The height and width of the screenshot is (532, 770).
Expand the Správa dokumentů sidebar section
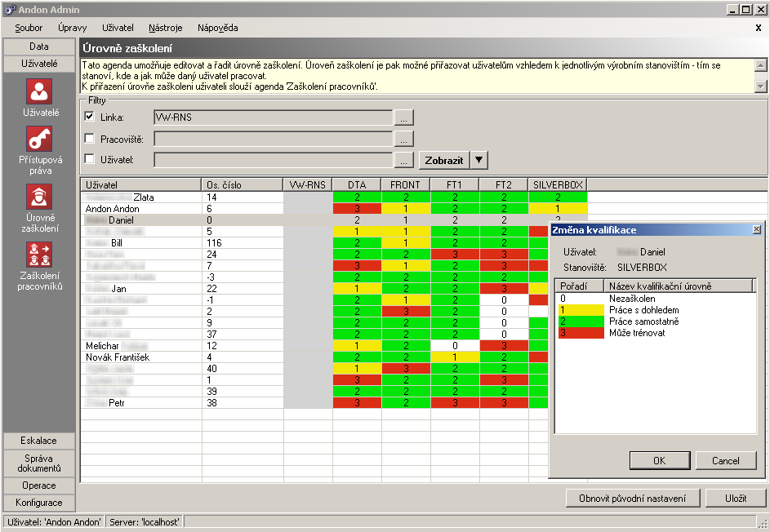[39, 463]
